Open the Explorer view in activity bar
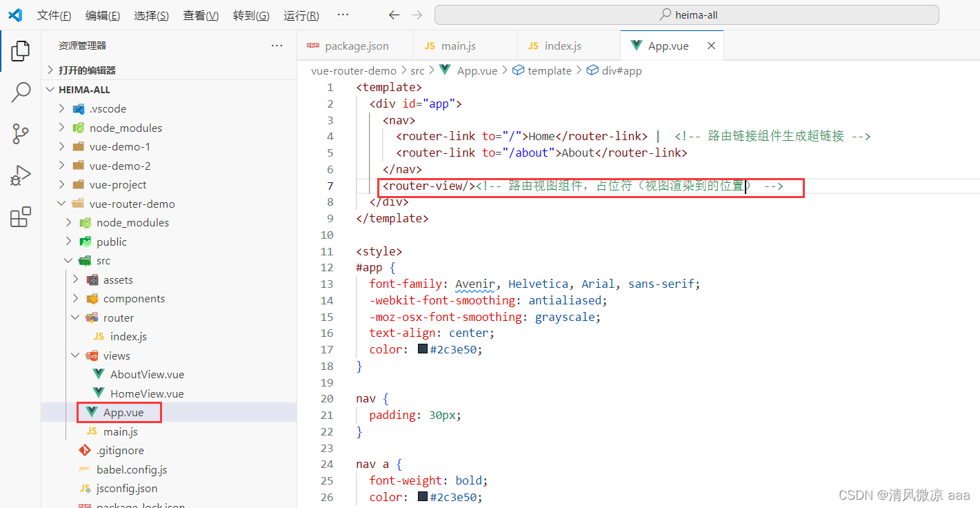This screenshot has width=980, height=508. (x=21, y=50)
